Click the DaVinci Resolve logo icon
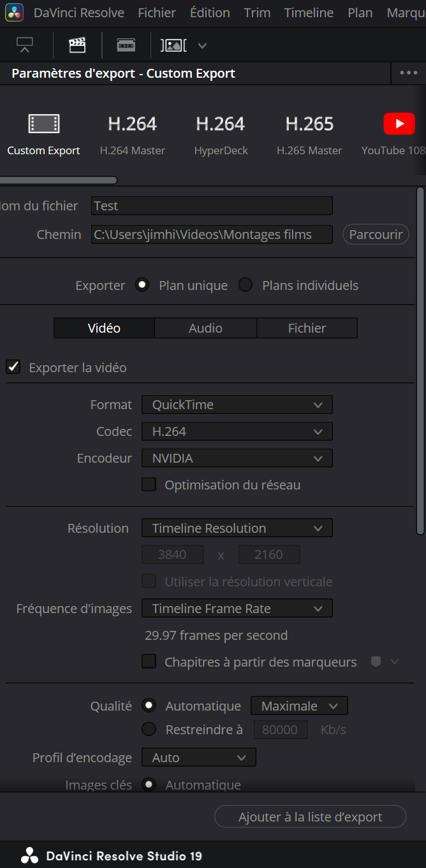The image size is (426, 868). 15,13
